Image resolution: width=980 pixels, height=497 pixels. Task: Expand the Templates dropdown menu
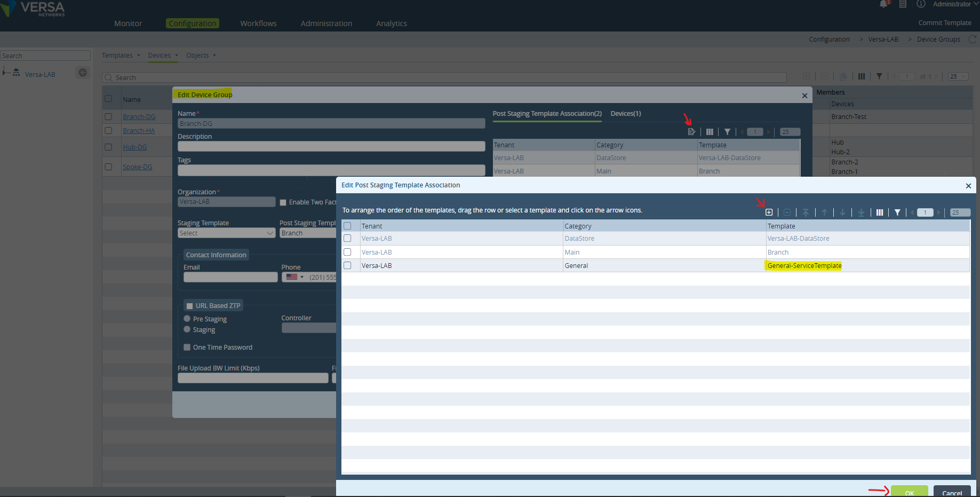pos(121,56)
